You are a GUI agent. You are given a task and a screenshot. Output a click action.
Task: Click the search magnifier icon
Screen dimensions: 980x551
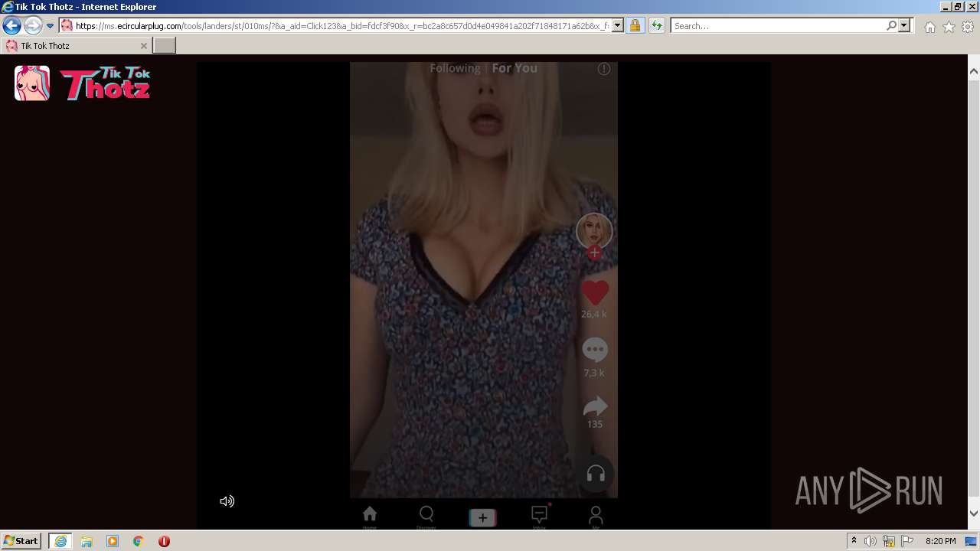[x=891, y=26]
